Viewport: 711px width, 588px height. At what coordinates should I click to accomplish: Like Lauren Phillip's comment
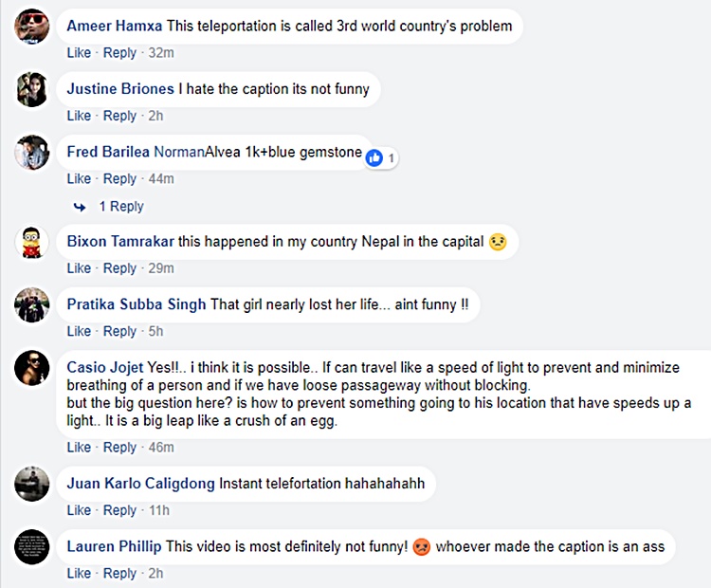(79, 573)
